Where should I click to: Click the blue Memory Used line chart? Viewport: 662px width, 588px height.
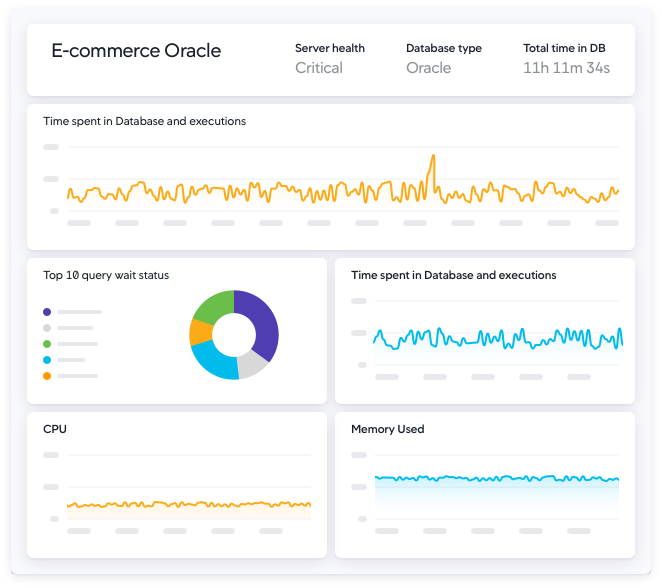click(497, 478)
